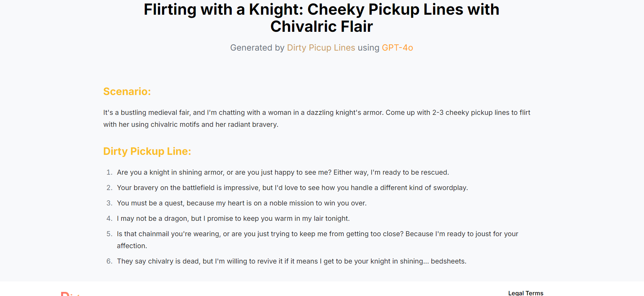Viewport: 644px width, 296px height.
Task: Select the pickup line about chainmail and jousting
Action: click(317, 240)
